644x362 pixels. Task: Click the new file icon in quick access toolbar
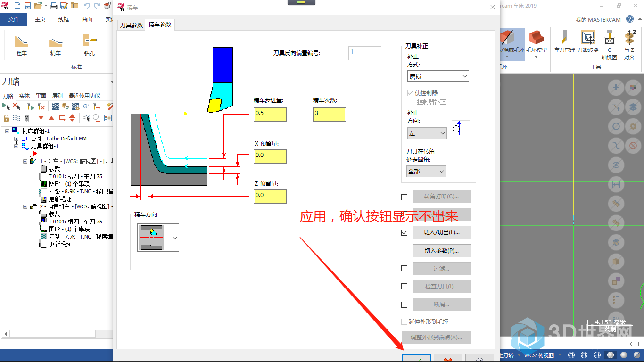pos(18,6)
